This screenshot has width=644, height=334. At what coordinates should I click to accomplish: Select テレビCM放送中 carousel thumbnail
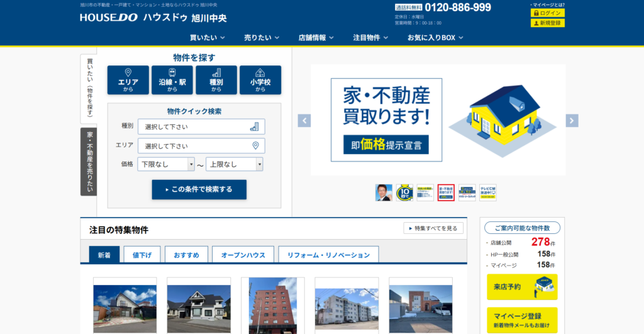point(488,192)
